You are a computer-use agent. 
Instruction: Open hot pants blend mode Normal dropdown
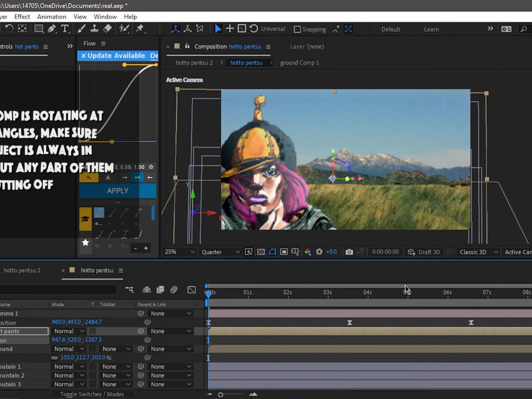(x=69, y=331)
